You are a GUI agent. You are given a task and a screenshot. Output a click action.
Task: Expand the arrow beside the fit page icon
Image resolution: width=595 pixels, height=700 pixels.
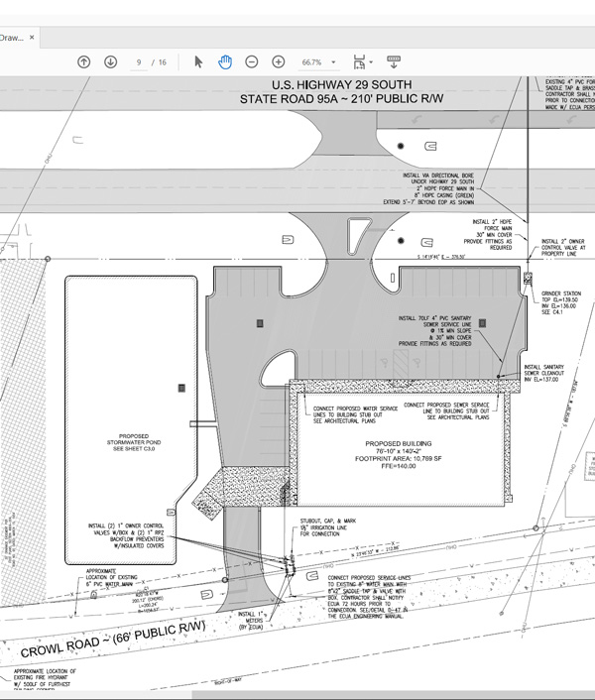click(x=372, y=61)
